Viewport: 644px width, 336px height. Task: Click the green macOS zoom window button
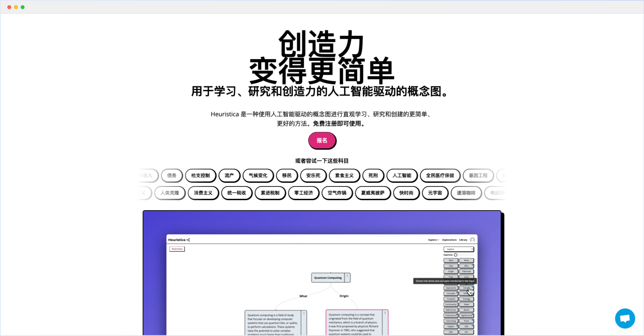[x=23, y=7]
